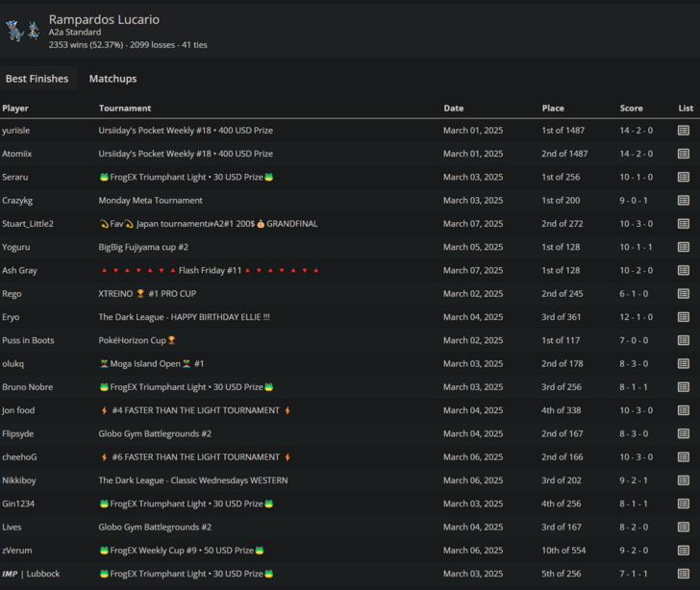Open XTREINO #1 PRO CUP tournament

tap(147, 294)
